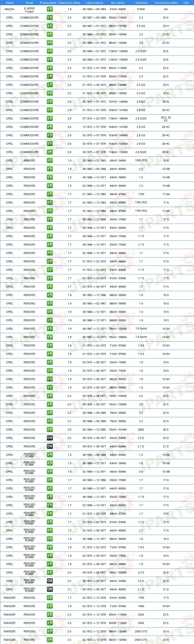Screen dimensions: 194x644
Task: Click the ON diesel icon for REKORD KOMBI 2.1
Action: tap(50, 589)
